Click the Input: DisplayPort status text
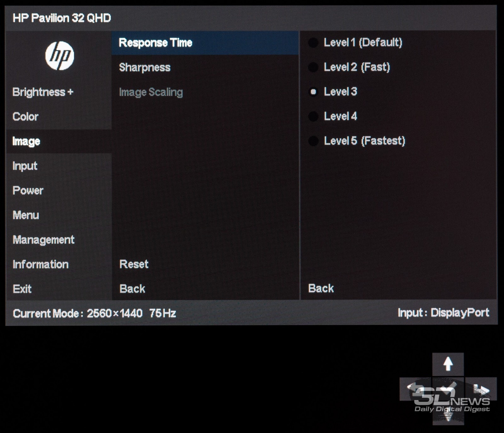 (x=444, y=313)
